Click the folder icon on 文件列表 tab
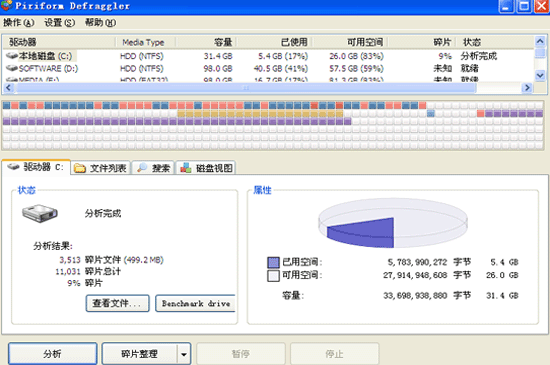The width and height of the screenshot is (550, 365). coord(80,168)
